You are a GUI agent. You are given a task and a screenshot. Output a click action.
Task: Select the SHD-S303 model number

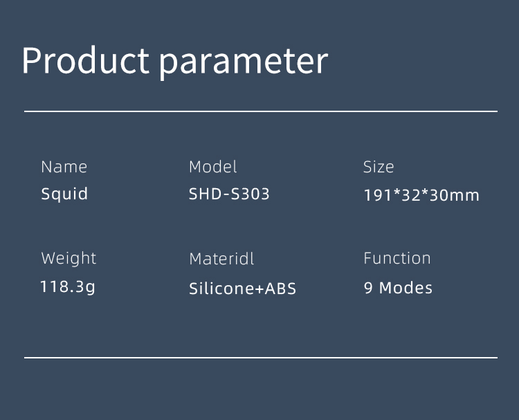(x=229, y=194)
